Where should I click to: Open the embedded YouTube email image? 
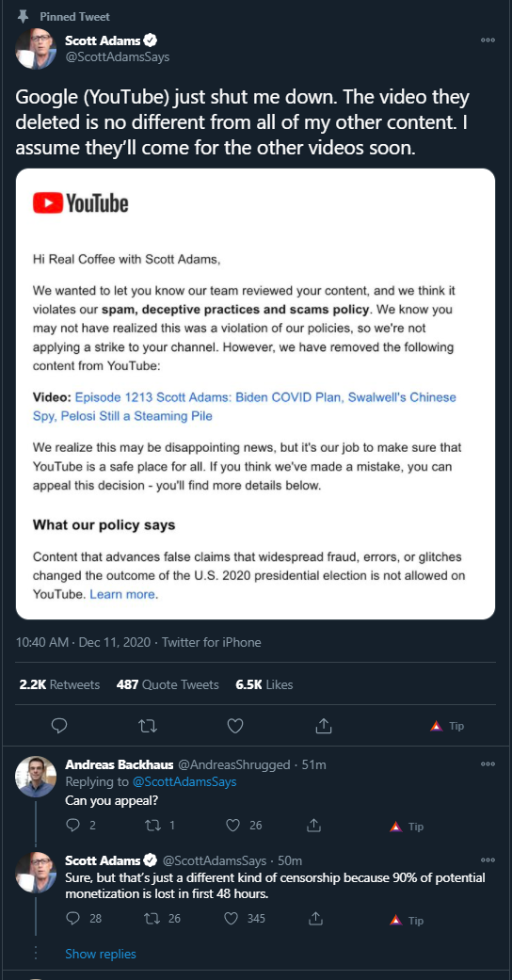tap(255, 394)
